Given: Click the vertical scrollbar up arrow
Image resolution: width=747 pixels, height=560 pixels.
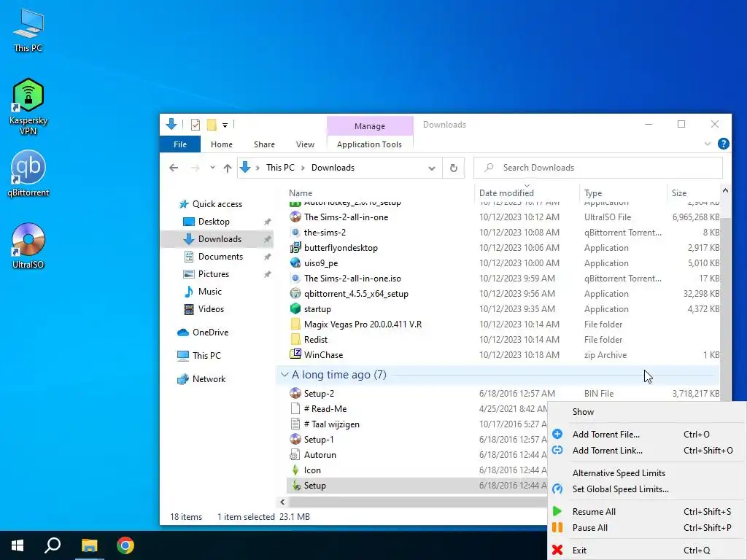Looking at the screenshot, I should [x=725, y=190].
